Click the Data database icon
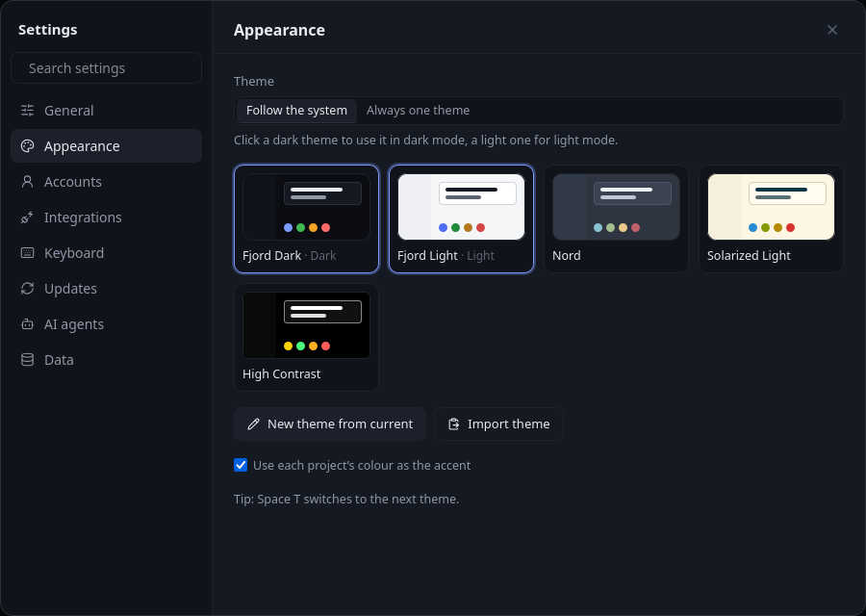This screenshot has width=866, height=616. [27, 360]
